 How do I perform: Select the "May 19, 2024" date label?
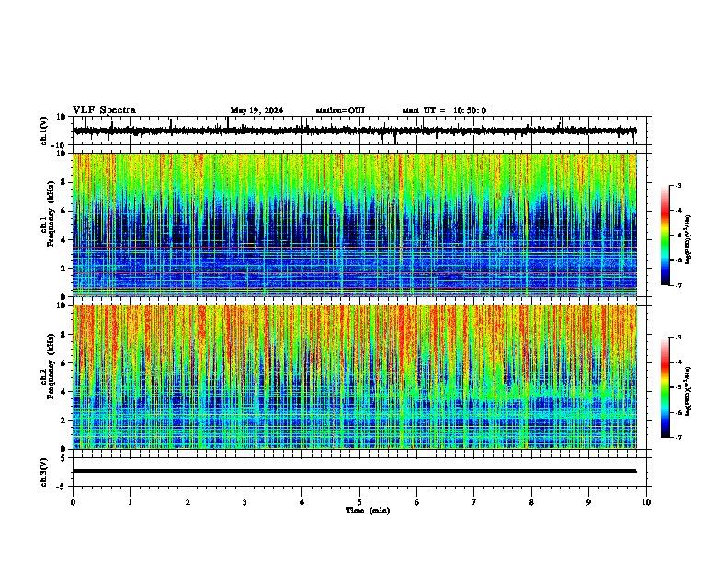[x=256, y=110]
